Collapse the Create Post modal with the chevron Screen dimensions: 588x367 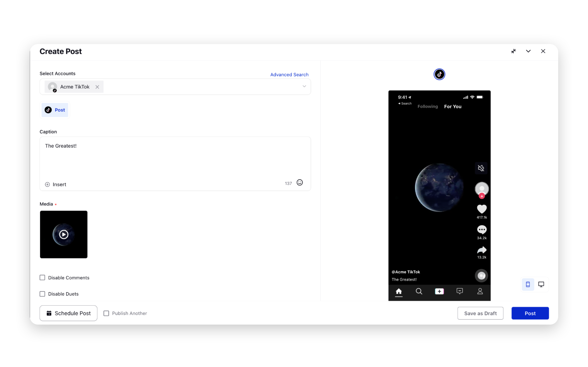point(528,51)
